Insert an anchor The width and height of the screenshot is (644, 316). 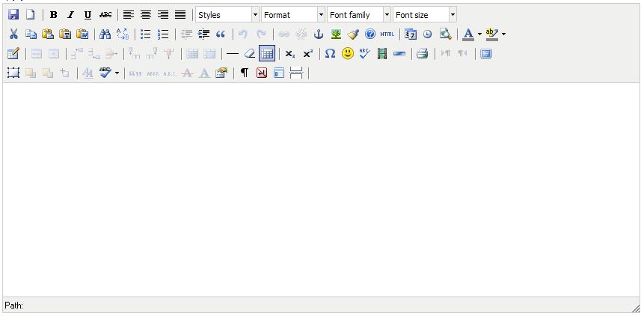[319, 34]
